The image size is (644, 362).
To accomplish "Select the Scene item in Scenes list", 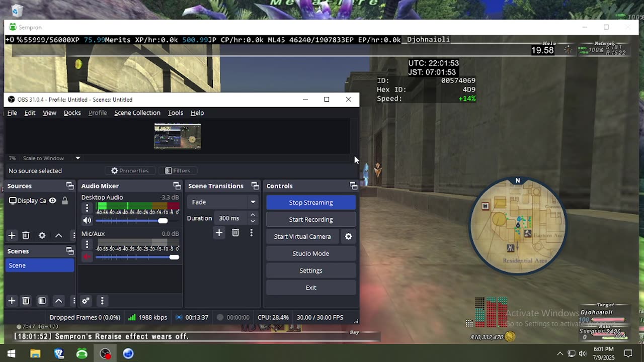I will tap(40, 265).
